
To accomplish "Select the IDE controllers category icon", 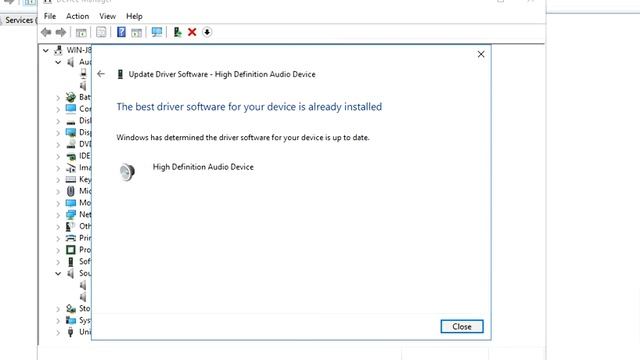I will click(x=71, y=156).
